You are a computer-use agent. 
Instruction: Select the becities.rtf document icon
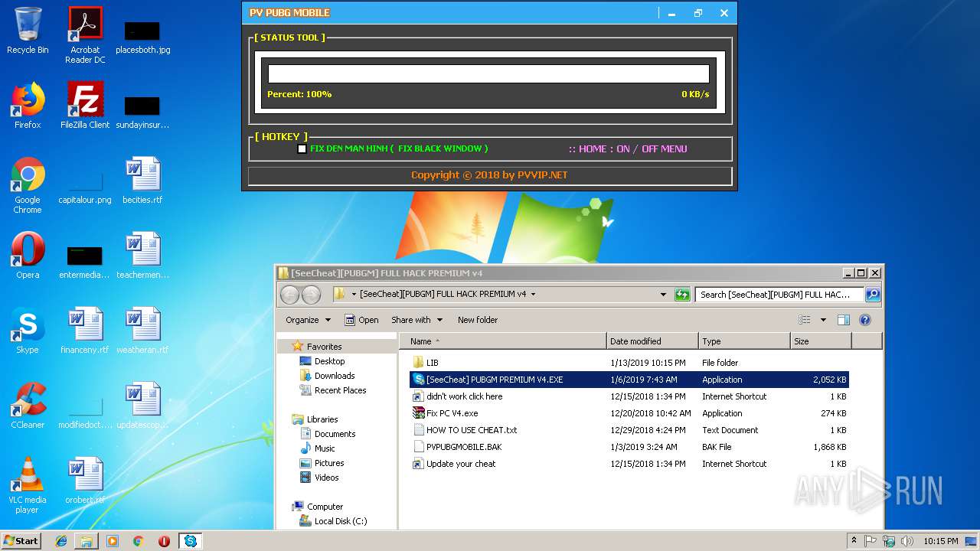coord(142,181)
